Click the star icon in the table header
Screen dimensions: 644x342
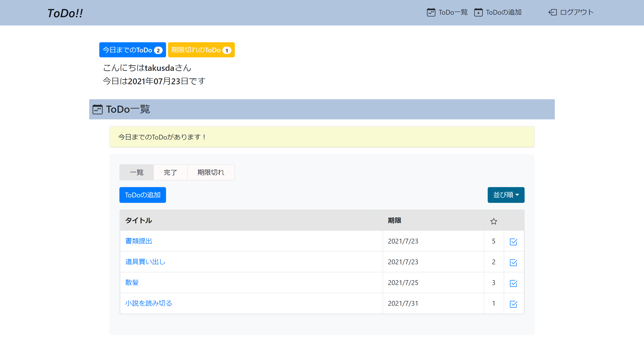[x=493, y=221]
